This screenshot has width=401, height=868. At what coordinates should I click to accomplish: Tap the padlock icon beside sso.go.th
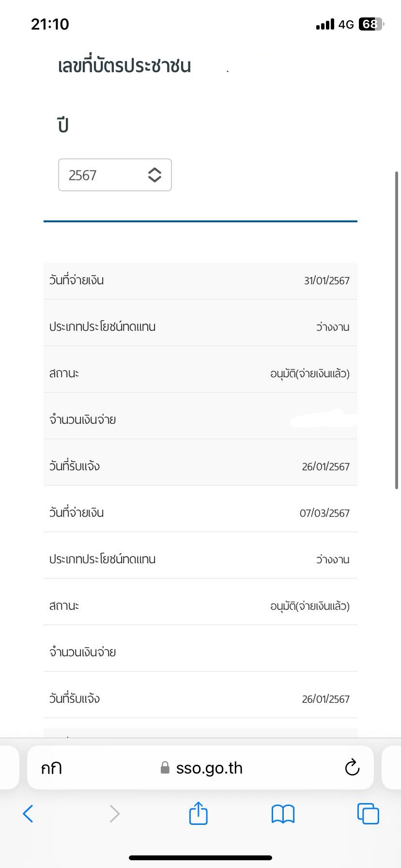click(x=165, y=768)
